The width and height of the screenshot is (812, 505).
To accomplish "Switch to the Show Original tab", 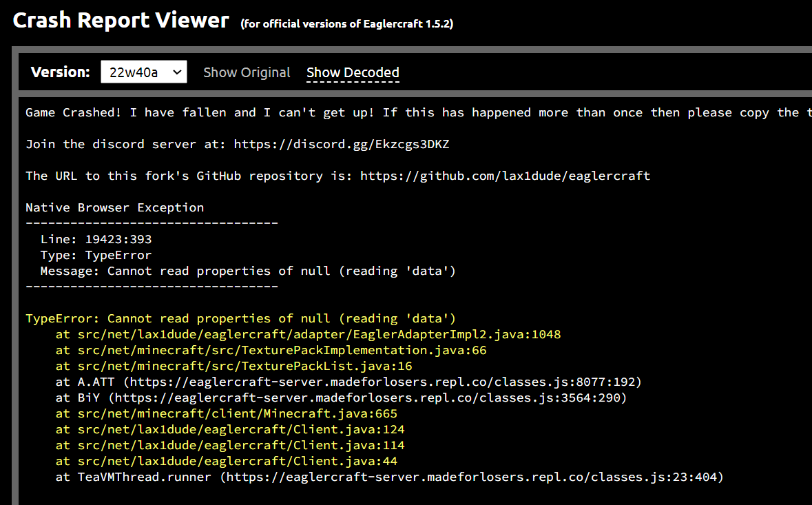I will [247, 72].
